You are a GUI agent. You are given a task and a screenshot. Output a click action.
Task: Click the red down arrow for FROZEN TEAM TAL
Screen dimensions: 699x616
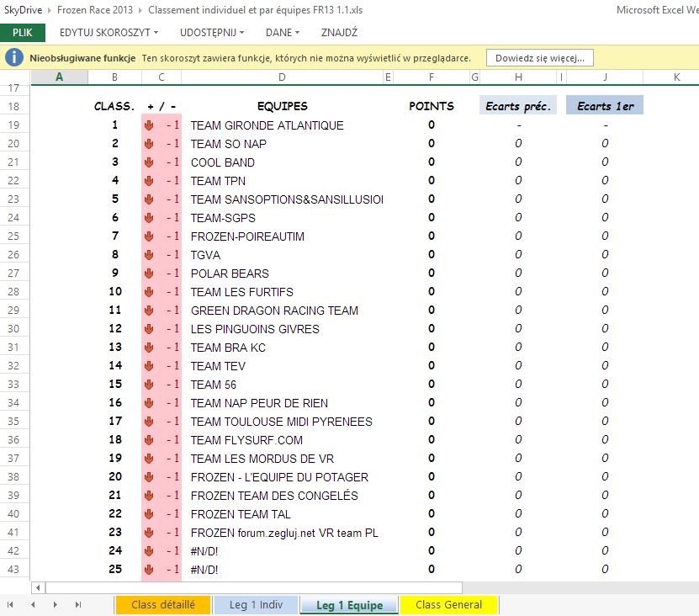point(149,514)
